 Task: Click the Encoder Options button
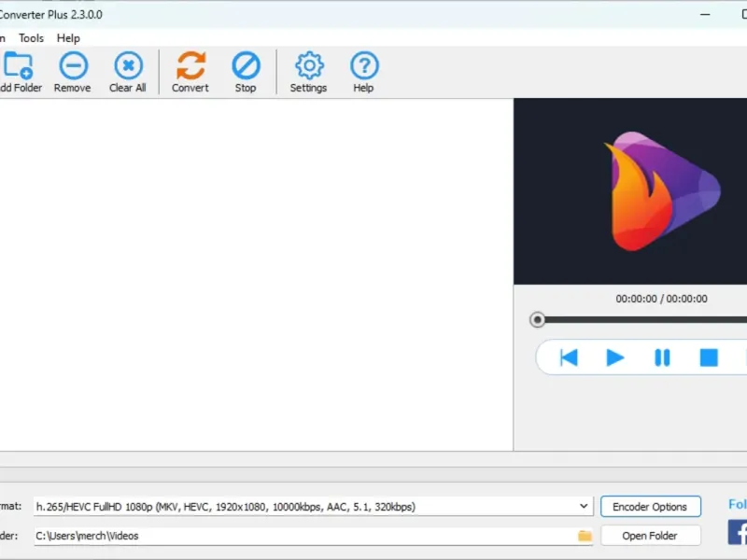pos(650,507)
